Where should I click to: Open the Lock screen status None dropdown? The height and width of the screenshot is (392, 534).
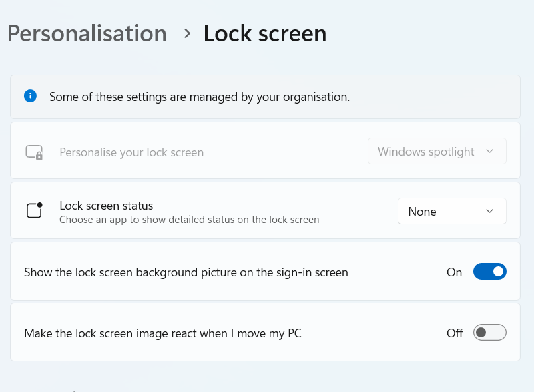[x=452, y=211]
